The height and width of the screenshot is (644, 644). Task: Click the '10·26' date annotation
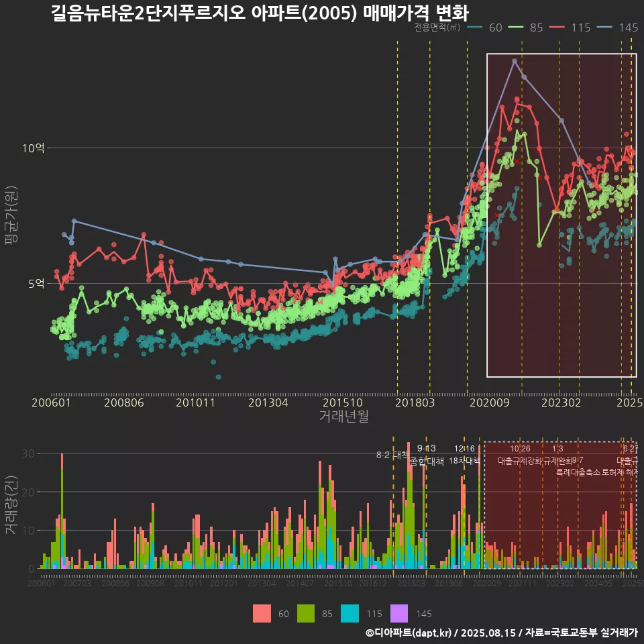tap(520, 448)
